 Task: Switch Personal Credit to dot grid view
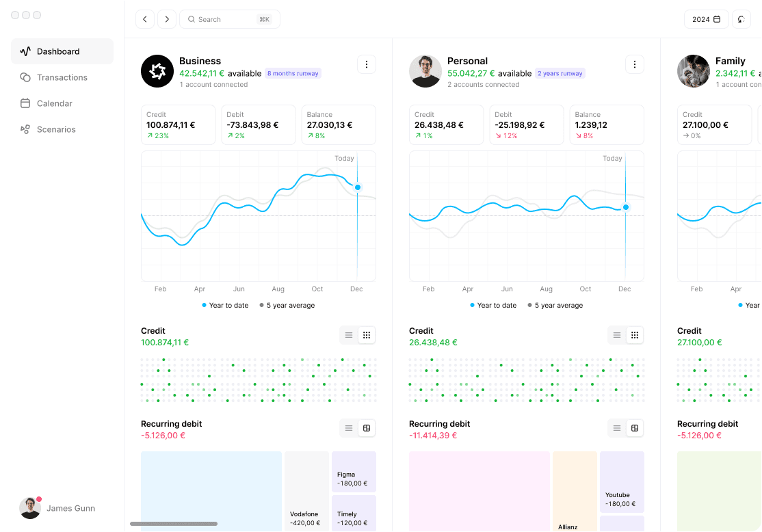635,335
